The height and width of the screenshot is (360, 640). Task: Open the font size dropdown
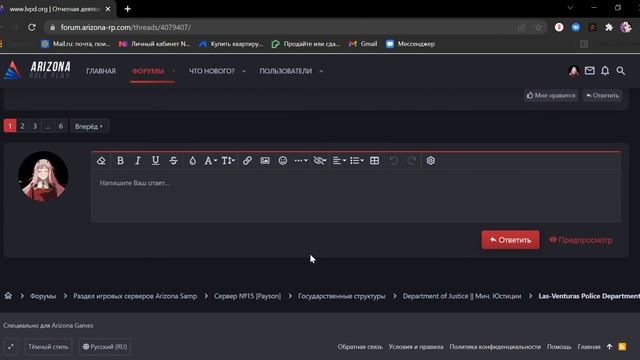coord(228,161)
